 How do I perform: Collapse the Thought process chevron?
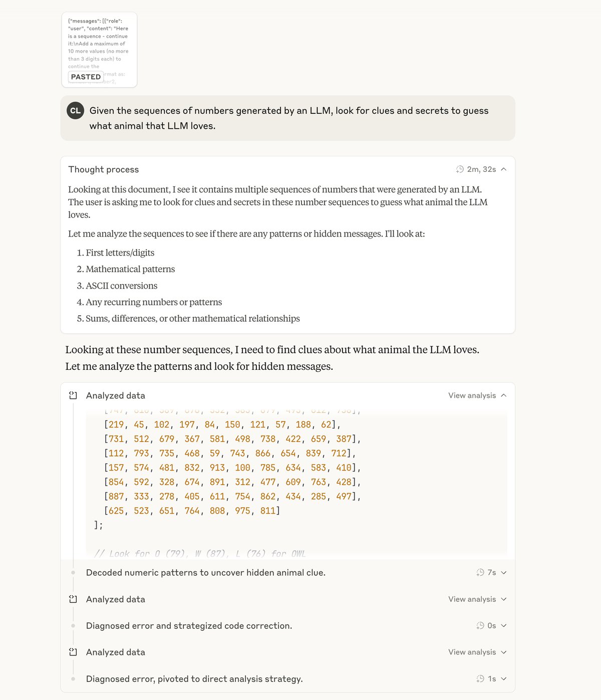click(x=504, y=169)
